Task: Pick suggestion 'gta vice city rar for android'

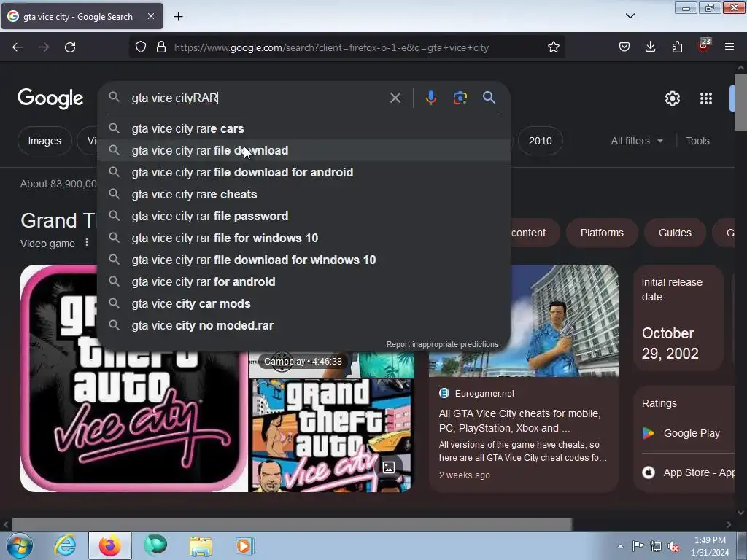Action: pos(304,282)
